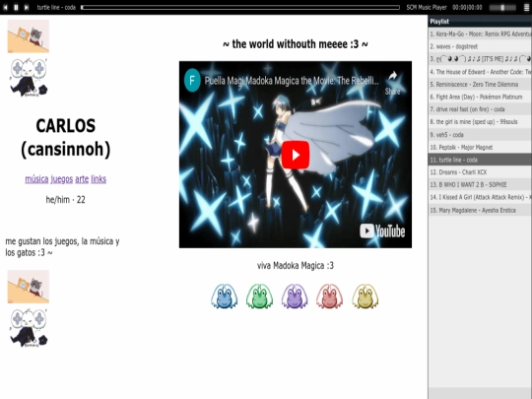Click the 00:00|00:00 time display
The image size is (532, 399).
[x=467, y=8]
